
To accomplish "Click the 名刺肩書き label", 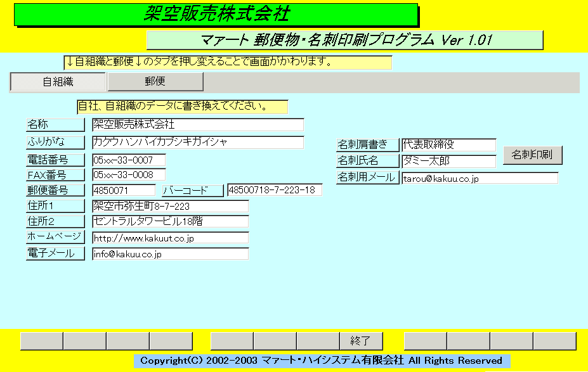I will 367,145.
